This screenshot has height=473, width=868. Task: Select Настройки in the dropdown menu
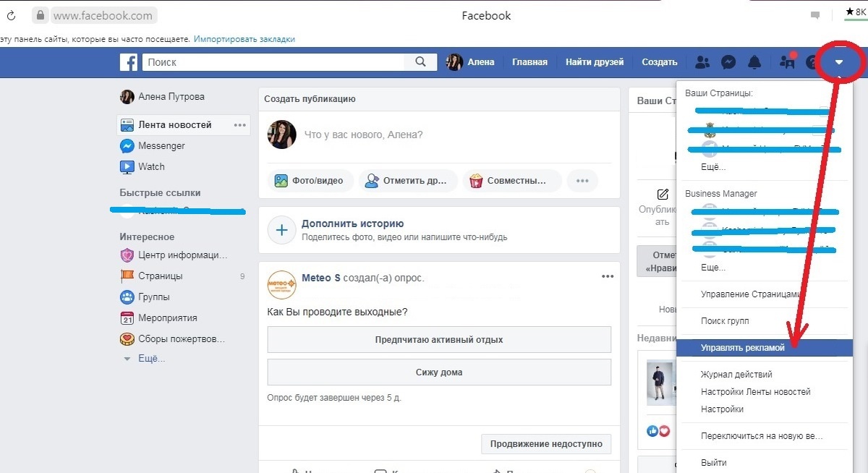point(722,409)
